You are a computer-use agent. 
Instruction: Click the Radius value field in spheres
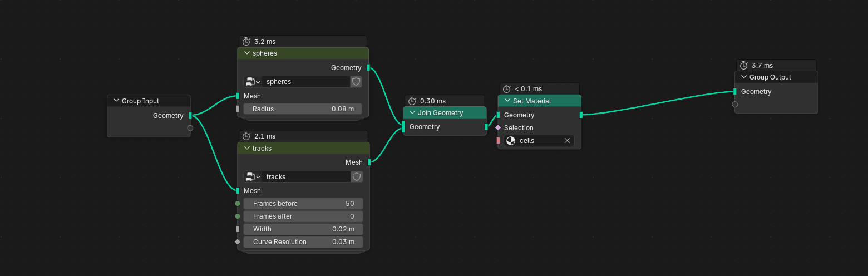tap(303, 109)
